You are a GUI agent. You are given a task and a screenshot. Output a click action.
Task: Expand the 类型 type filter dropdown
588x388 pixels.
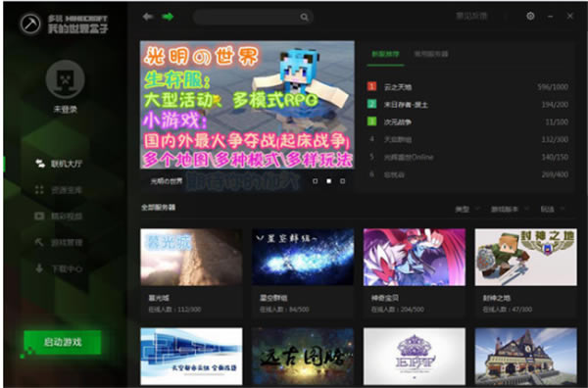(467, 209)
